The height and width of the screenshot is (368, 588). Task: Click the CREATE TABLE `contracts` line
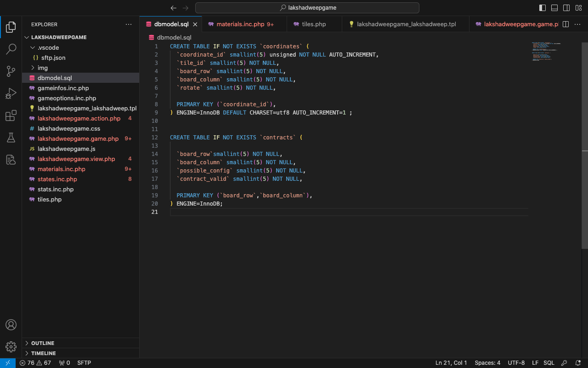236,138
